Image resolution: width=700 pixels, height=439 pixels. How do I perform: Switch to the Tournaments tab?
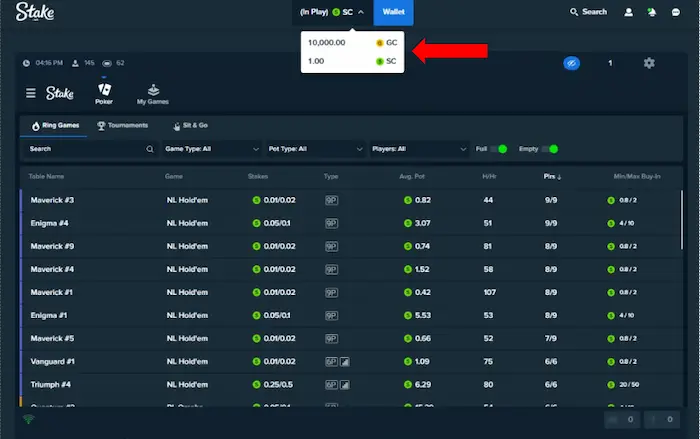tap(122, 126)
